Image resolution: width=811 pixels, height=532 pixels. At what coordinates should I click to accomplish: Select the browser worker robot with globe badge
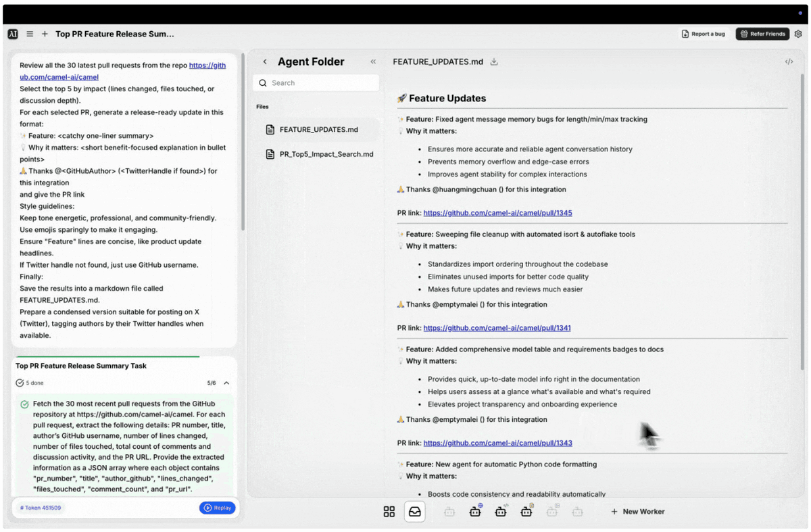(x=476, y=512)
